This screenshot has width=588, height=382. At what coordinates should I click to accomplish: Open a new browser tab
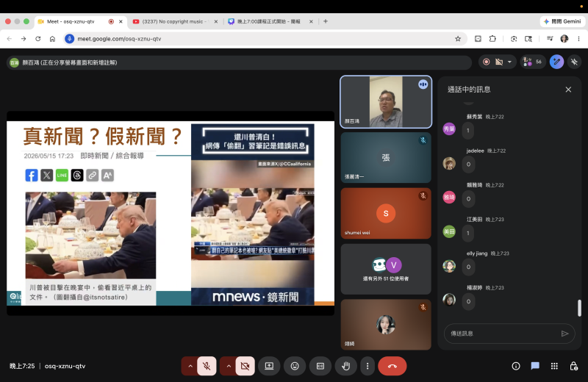tap(326, 21)
